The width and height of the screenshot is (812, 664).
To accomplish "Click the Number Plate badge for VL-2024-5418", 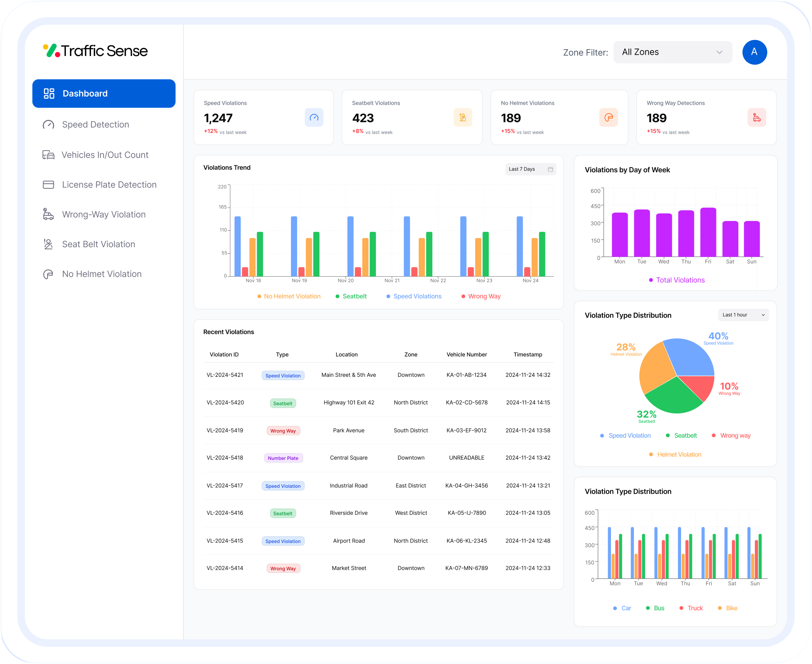I will click(283, 458).
